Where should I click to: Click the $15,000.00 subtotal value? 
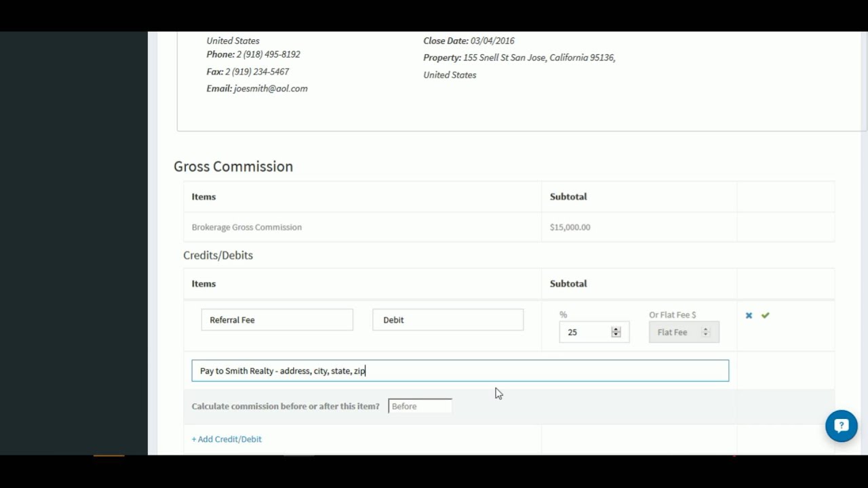click(570, 227)
